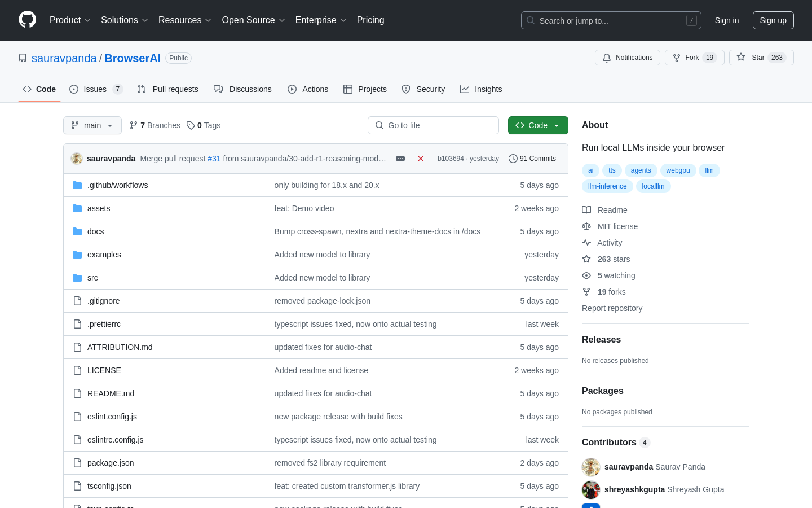This screenshot has height=508, width=812.
Task: Star the BrowserAI repository
Action: [761, 58]
